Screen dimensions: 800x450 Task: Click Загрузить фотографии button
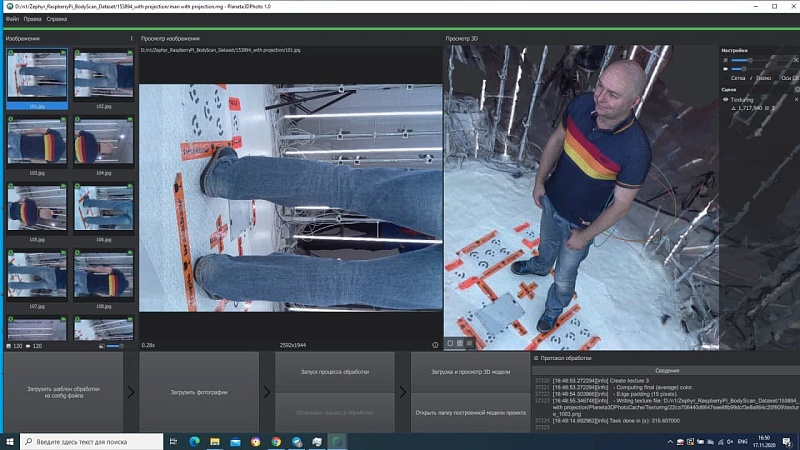coord(199,392)
